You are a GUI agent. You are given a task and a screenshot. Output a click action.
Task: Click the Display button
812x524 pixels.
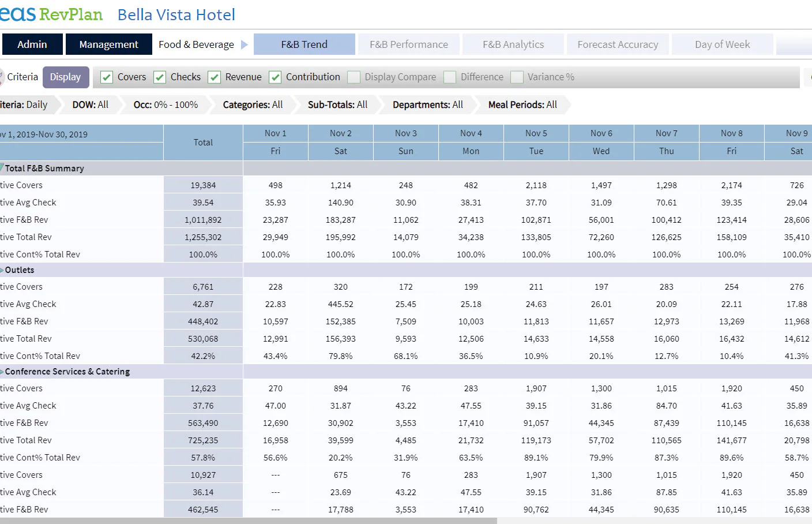tap(66, 77)
